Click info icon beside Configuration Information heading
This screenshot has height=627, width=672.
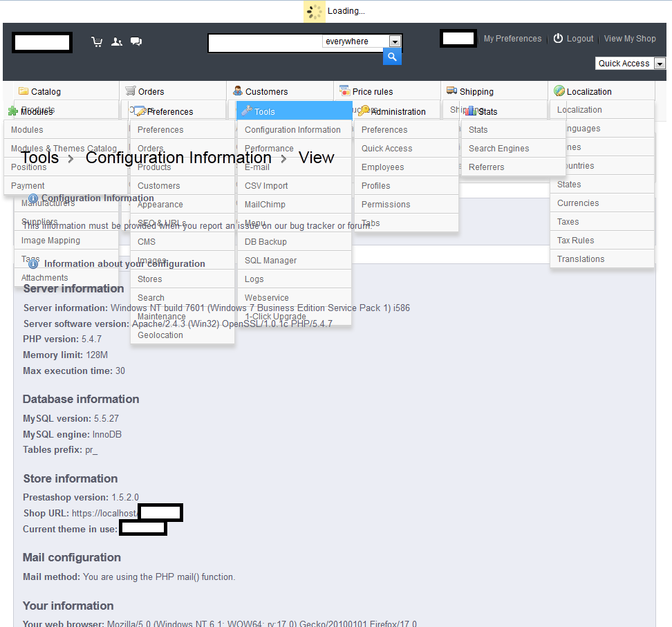[33, 198]
